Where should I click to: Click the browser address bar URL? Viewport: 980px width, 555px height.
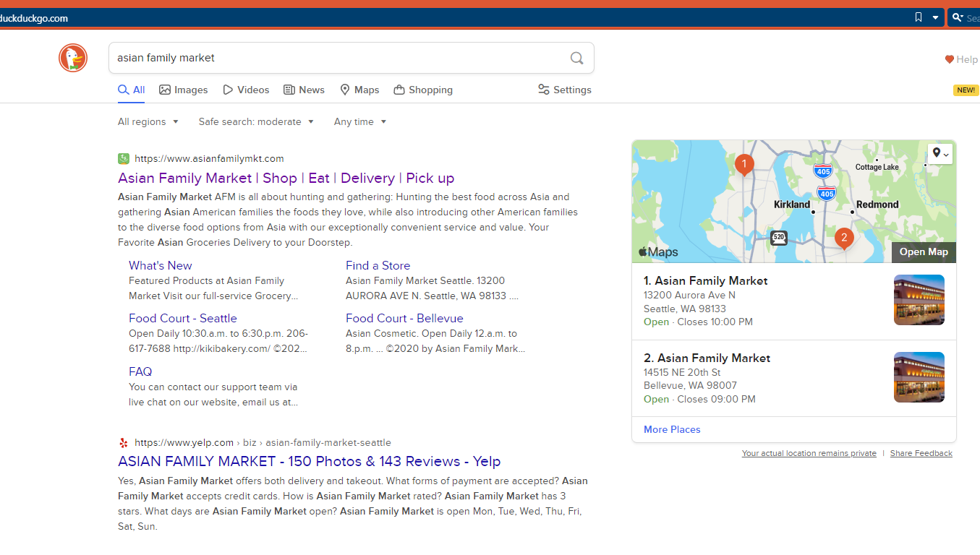[x=34, y=18]
